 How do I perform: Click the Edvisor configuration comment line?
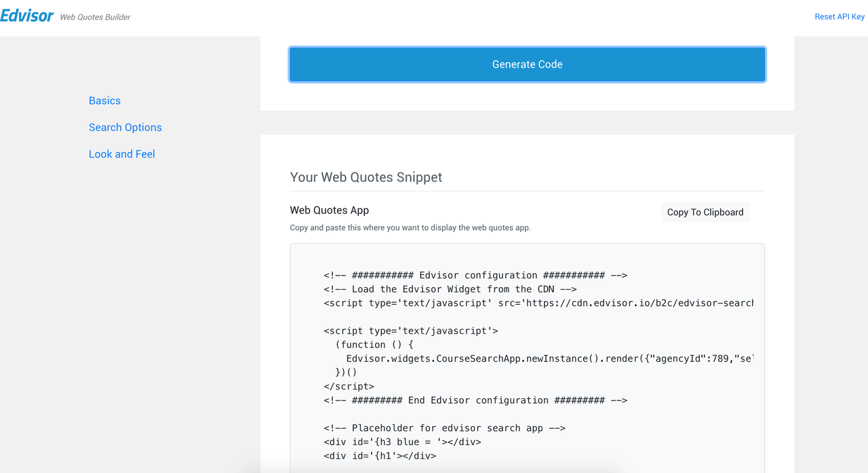(x=475, y=276)
